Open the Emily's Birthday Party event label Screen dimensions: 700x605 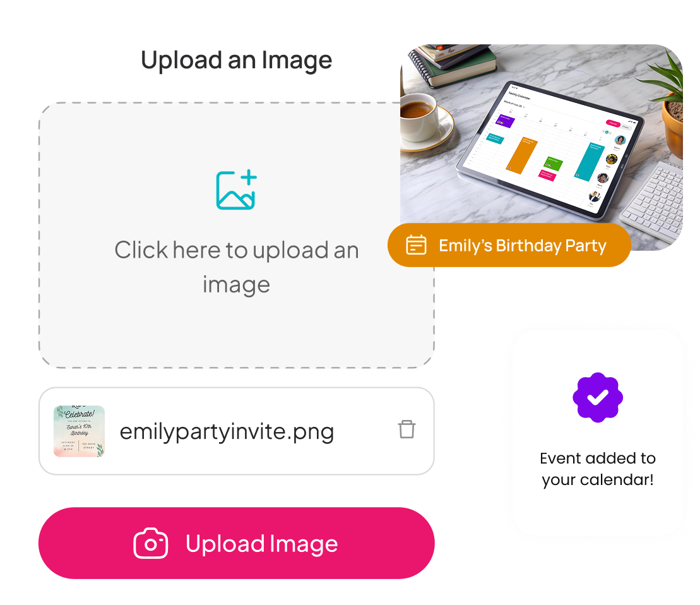click(509, 245)
